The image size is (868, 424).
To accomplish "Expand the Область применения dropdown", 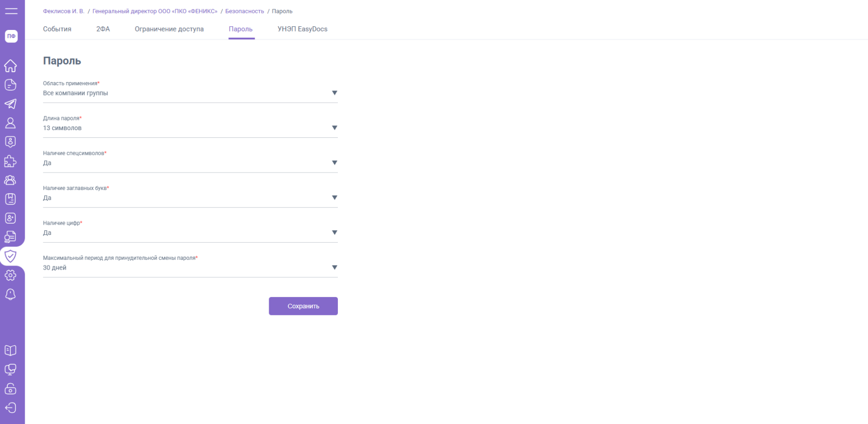I will (190, 93).
